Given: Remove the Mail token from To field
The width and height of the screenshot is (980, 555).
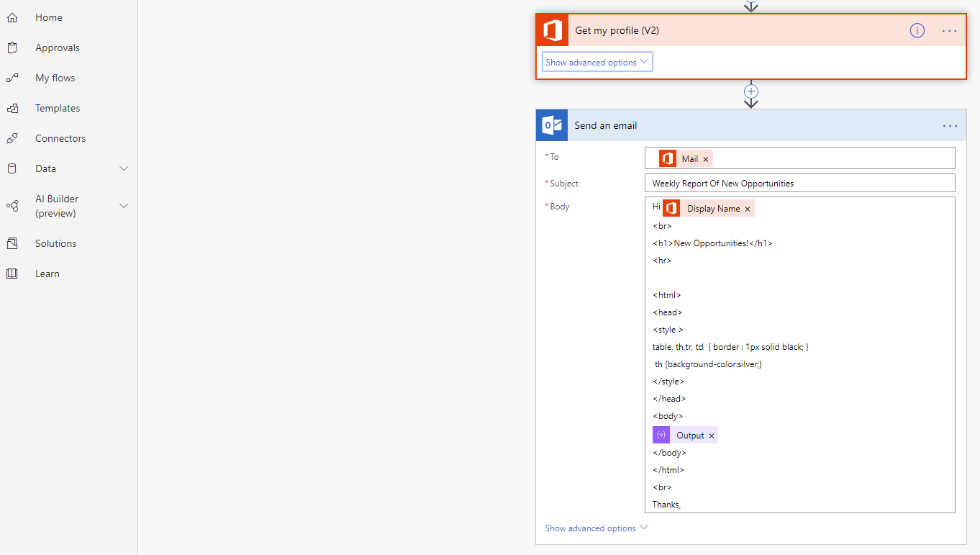Looking at the screenshot, I should pyautogui.click(x=706, y=159).
